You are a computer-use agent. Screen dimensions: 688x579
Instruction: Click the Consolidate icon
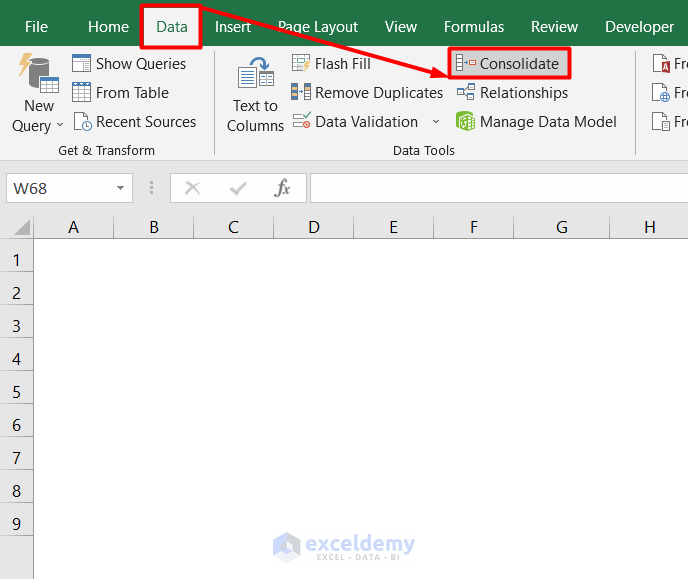[466, 63]
